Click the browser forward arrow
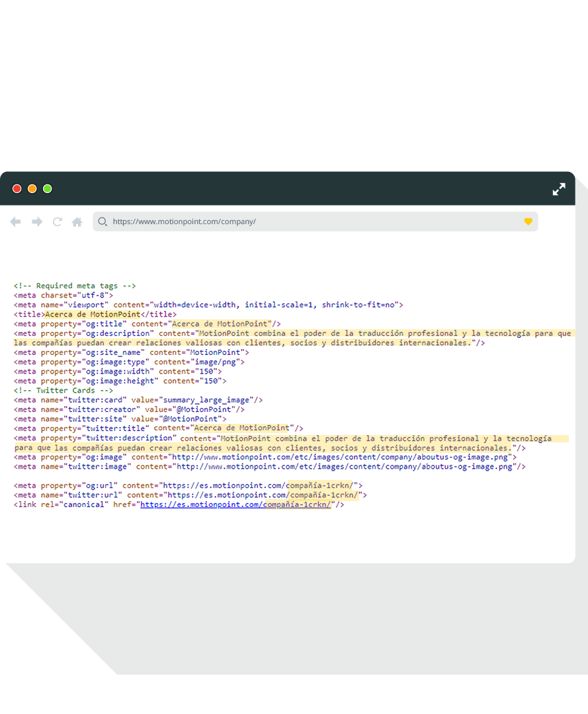The width and height of the screenshot is (588, 714). pyautogui.click(x=37, y=222)
